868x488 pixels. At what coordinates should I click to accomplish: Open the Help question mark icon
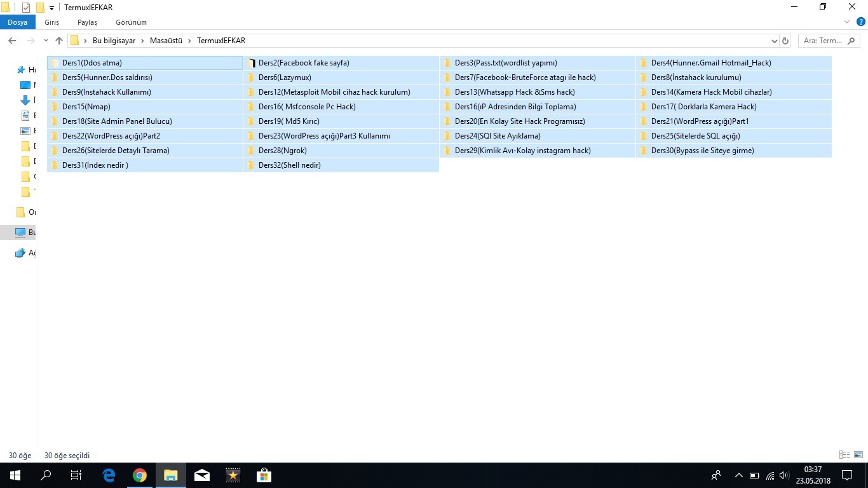[860, 22]
